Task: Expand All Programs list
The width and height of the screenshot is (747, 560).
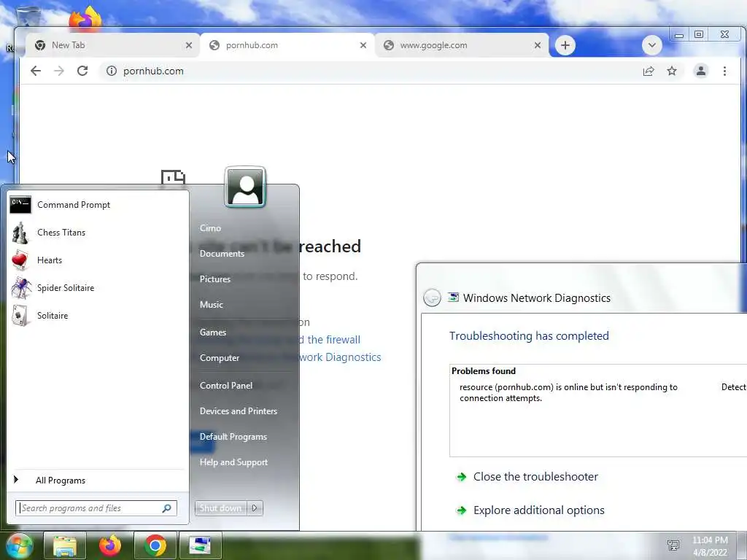Action: tap(97, 480)
